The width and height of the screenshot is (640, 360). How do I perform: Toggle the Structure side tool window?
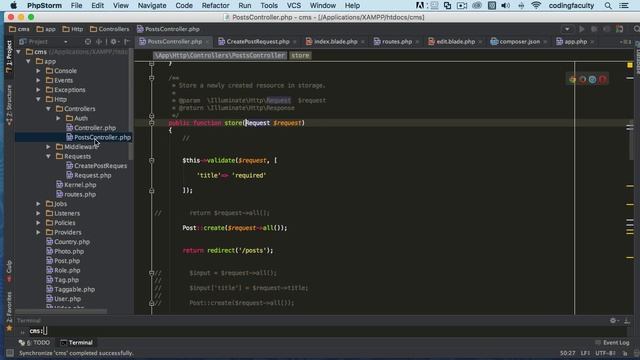pos(9,105)
